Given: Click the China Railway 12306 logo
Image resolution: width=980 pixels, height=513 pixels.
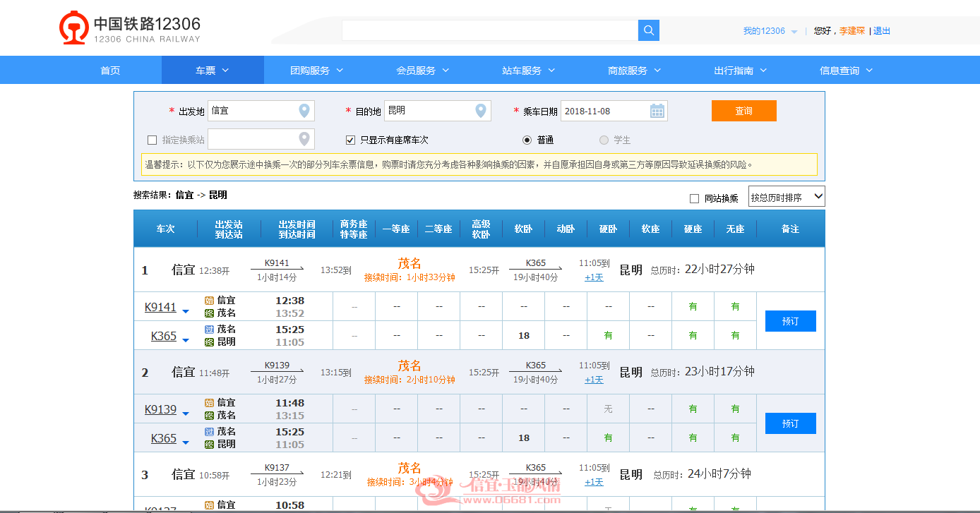Looking at the screenshot, I should click(130, 28).
